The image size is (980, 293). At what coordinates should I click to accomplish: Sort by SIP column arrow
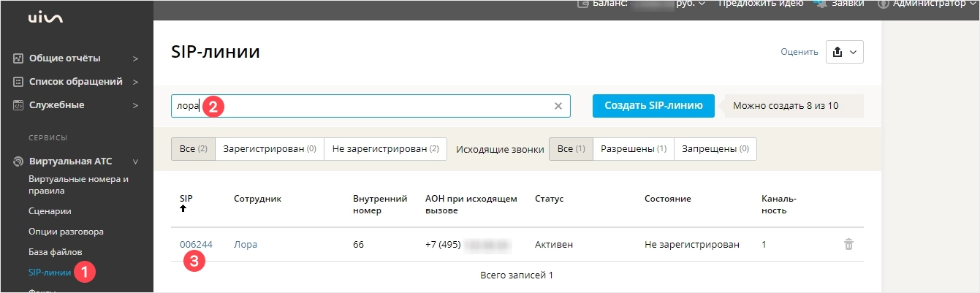183,209
